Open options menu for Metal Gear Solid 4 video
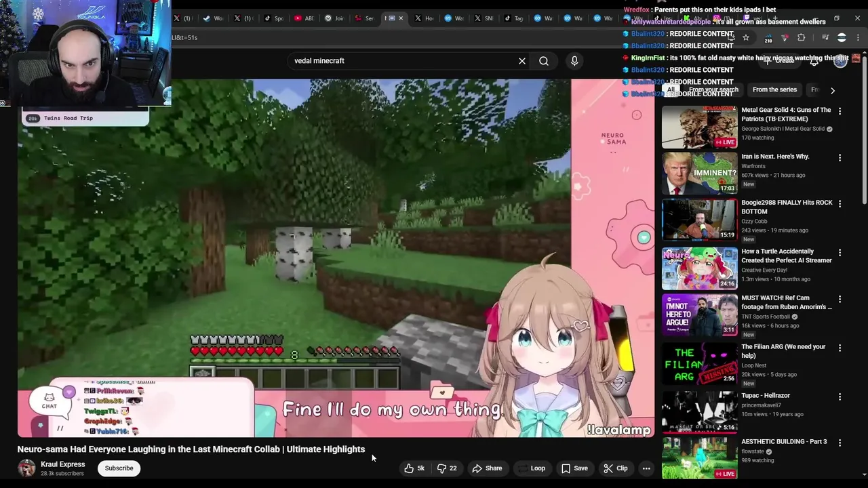This screenshot has height=488, width=868. [x=840, y=111]
